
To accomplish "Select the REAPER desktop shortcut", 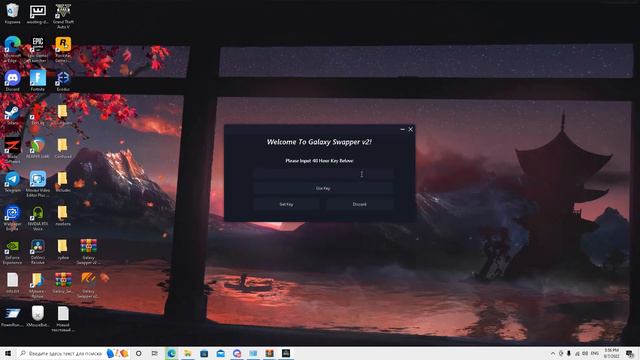I will (38, 148).
